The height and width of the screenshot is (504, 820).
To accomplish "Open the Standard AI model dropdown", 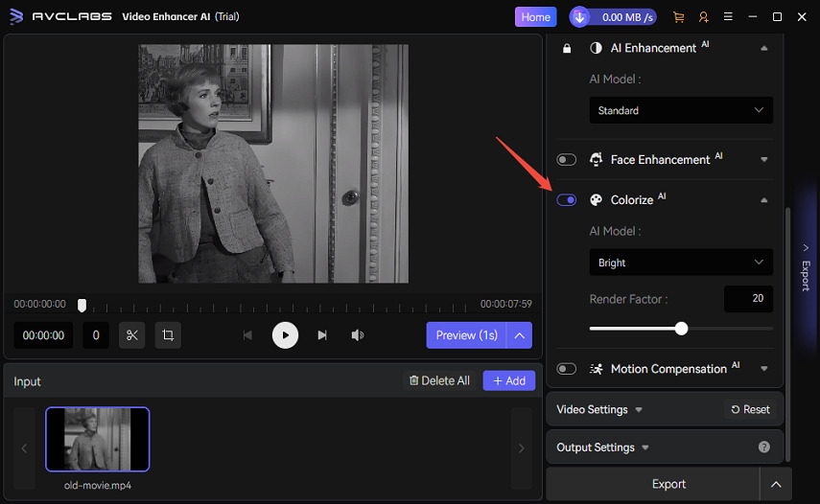I will coord(681,110).
